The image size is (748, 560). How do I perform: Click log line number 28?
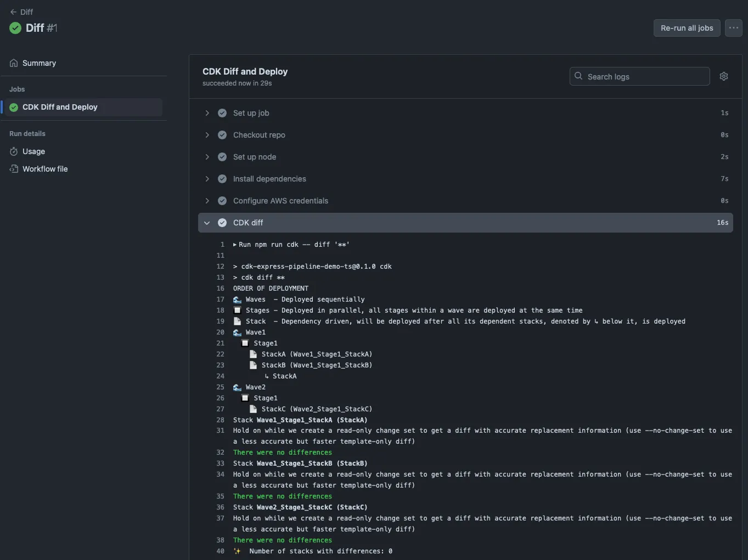coord(220,420)
